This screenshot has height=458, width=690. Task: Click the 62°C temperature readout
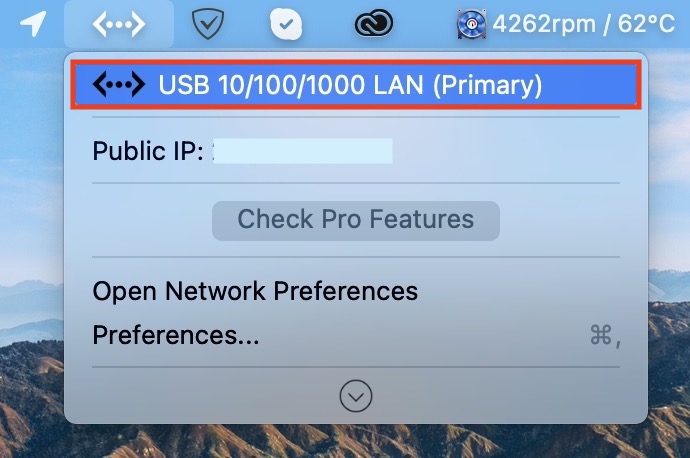pos(646,24)
